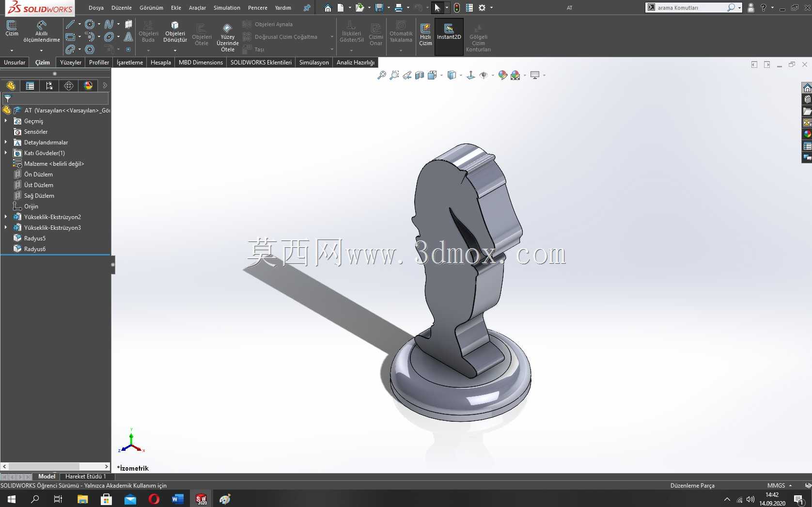Select the Radyus5 fillet feature

tap(35, 238)
